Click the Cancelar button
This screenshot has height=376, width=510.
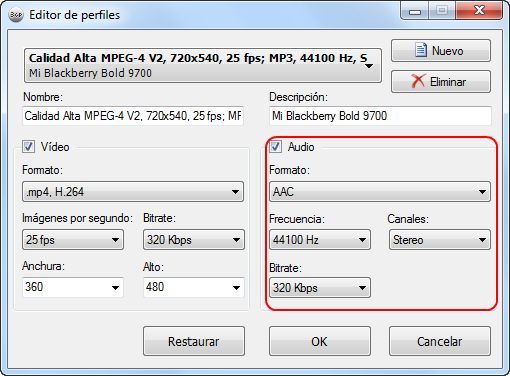[440, 341]
